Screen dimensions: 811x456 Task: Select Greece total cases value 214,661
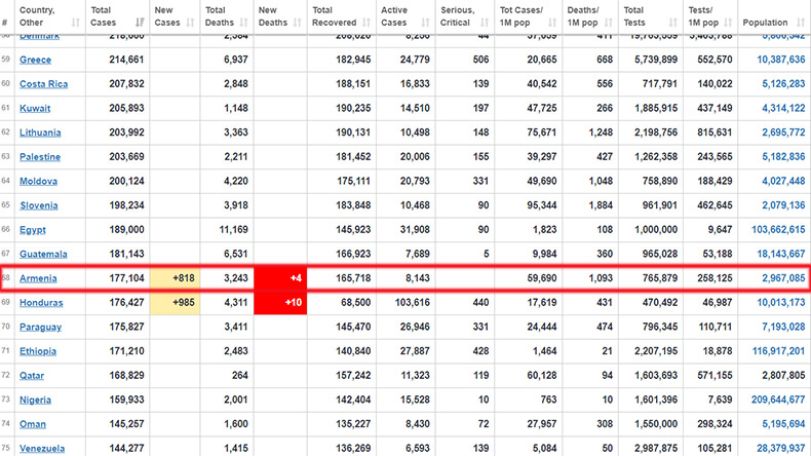[x=127, y=60]
